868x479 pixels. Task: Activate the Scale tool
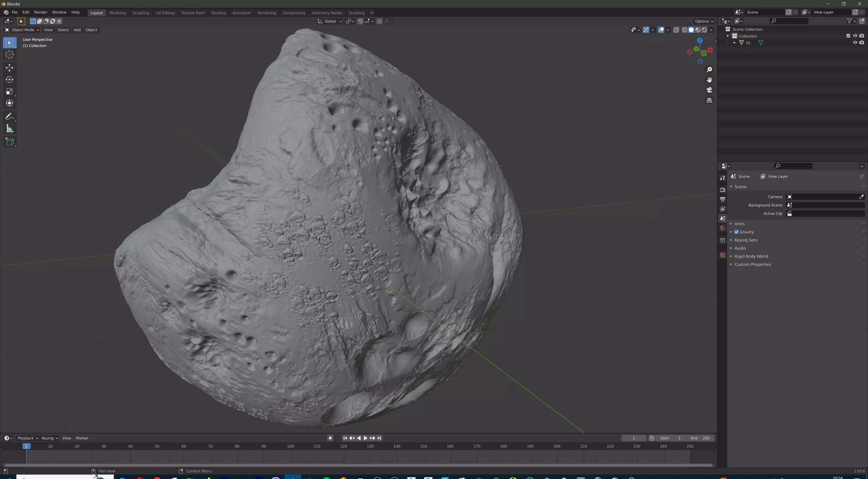pyautogui.click(x=9, y=91)
